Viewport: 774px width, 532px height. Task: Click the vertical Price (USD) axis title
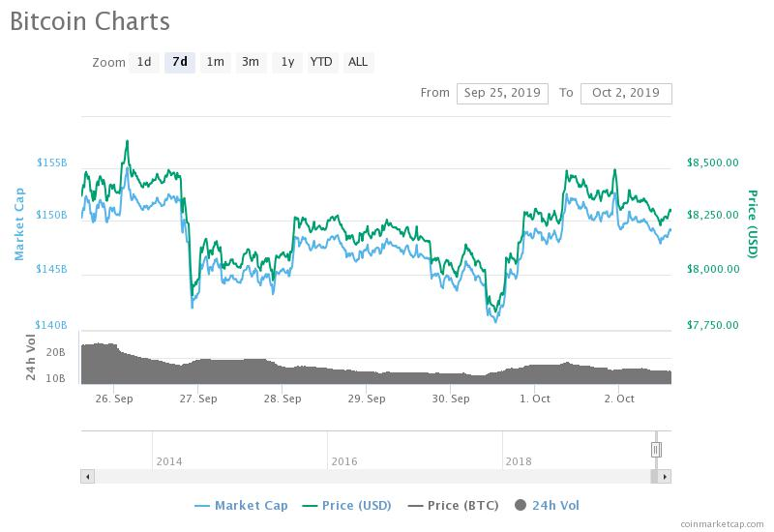[753, 224]
